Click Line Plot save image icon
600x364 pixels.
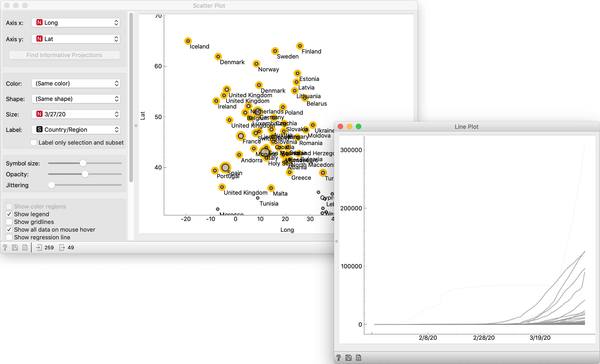349,358
